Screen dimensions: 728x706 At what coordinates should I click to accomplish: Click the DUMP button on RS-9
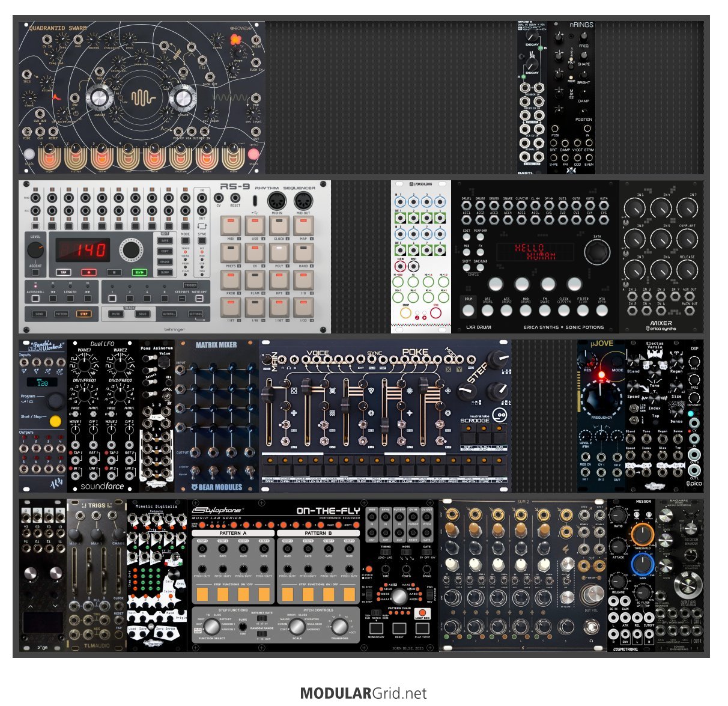tap(165, 272)
